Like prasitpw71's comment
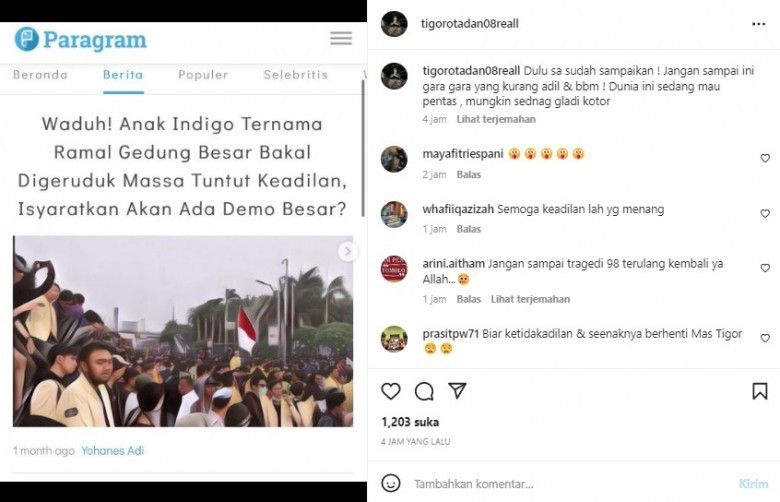 click(765, 338)
